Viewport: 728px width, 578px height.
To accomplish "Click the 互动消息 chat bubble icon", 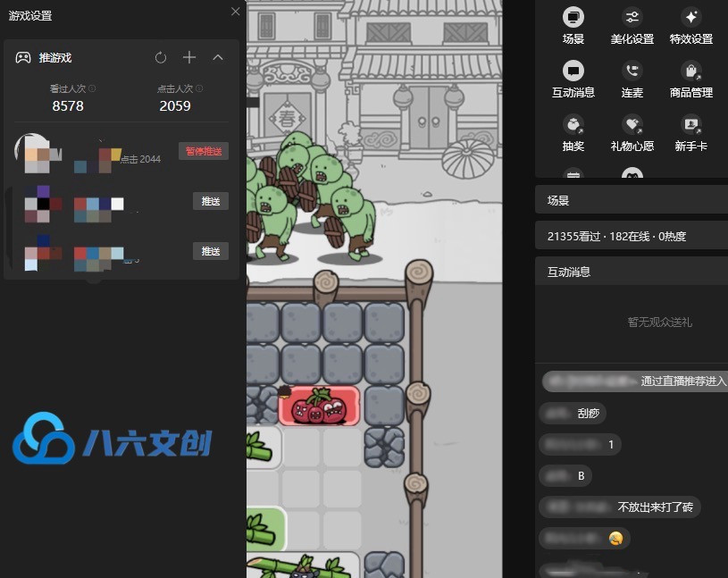I will 573,71.
